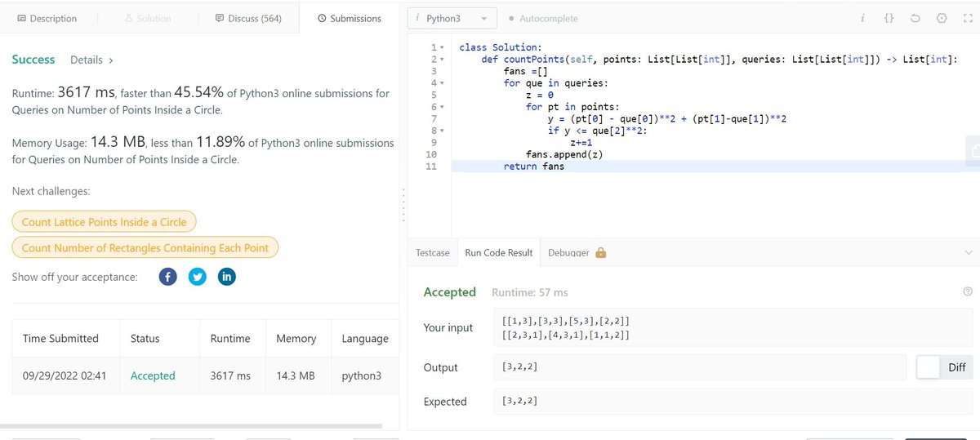Screen dimensions: 980x440
Task: Fold code at line 1
Action: tap(442, 48)
